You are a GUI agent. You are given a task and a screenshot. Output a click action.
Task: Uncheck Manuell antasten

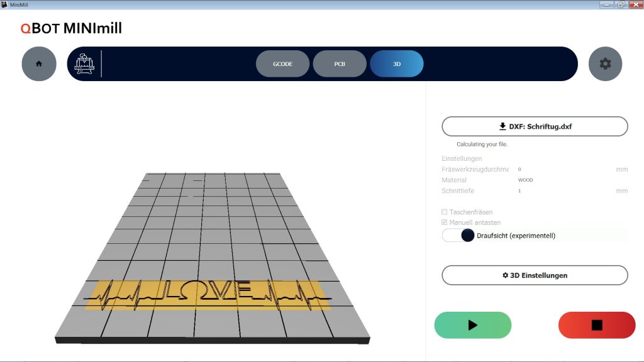(445, 222)
